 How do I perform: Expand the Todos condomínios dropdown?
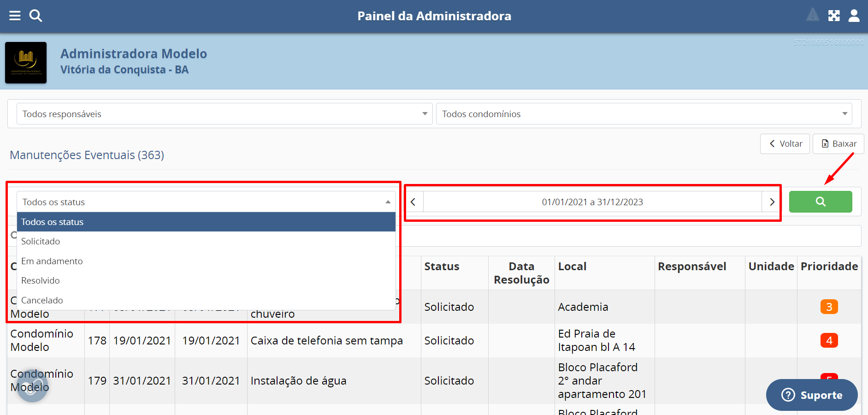644,114
